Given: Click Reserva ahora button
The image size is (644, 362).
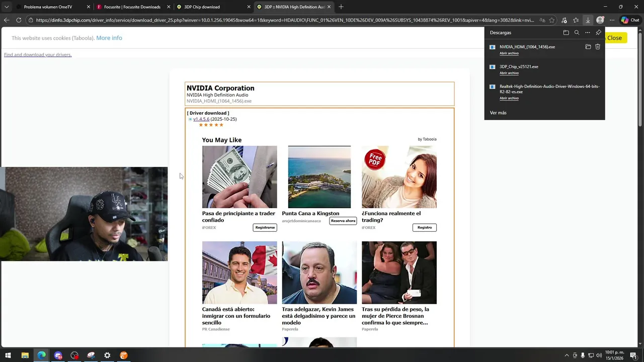Looking at the screenshot, I should pos(343,221).
